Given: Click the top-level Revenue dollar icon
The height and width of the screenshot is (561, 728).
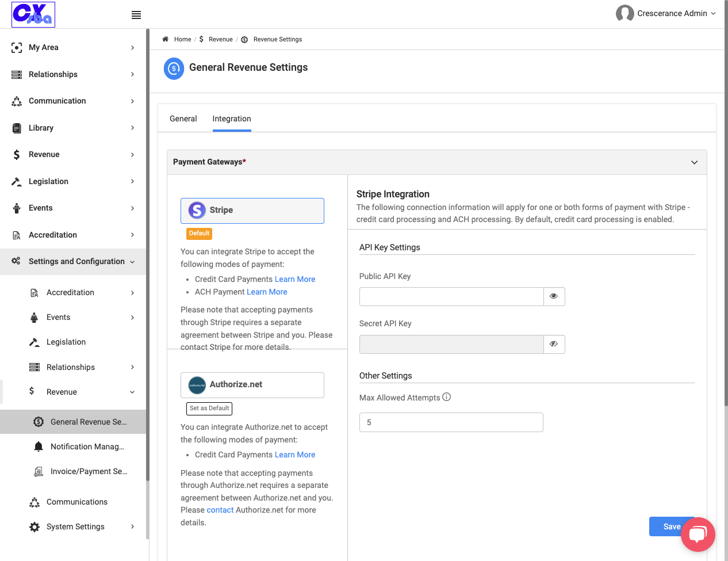Looking at the screenshot, I should point(17,155).
